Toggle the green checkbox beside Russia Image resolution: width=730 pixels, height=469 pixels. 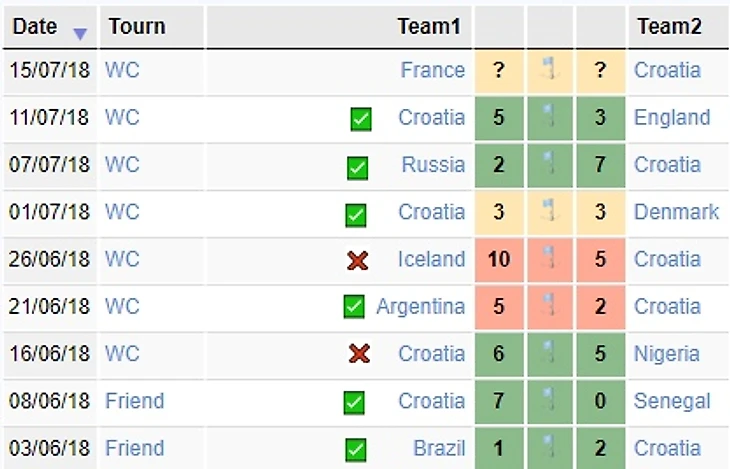356,167
